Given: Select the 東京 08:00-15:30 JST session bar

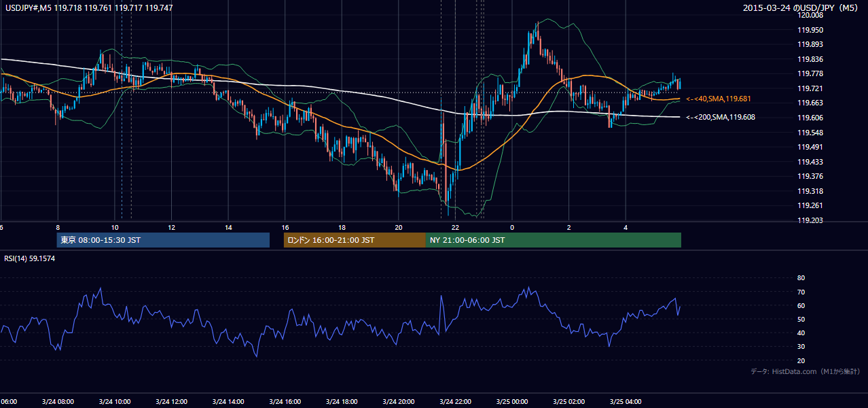Looking at the screenshot, I should 163,240.
